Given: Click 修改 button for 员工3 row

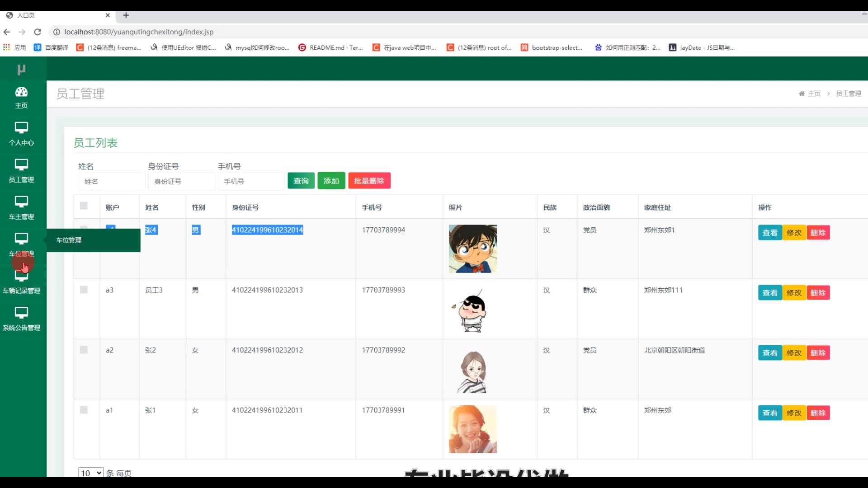Looking at the screenshot, I should [794, 293].
